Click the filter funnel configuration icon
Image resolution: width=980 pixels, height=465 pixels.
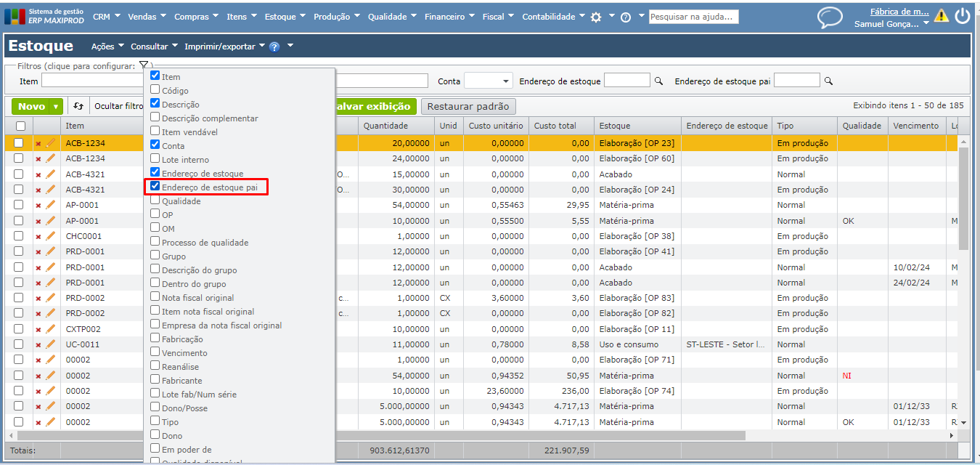coord(144,65)
